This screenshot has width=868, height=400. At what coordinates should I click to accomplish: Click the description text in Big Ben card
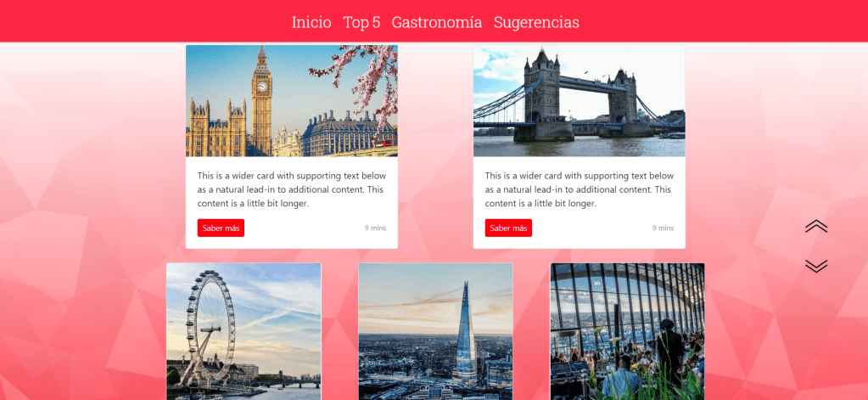click(x=292, y=189)
